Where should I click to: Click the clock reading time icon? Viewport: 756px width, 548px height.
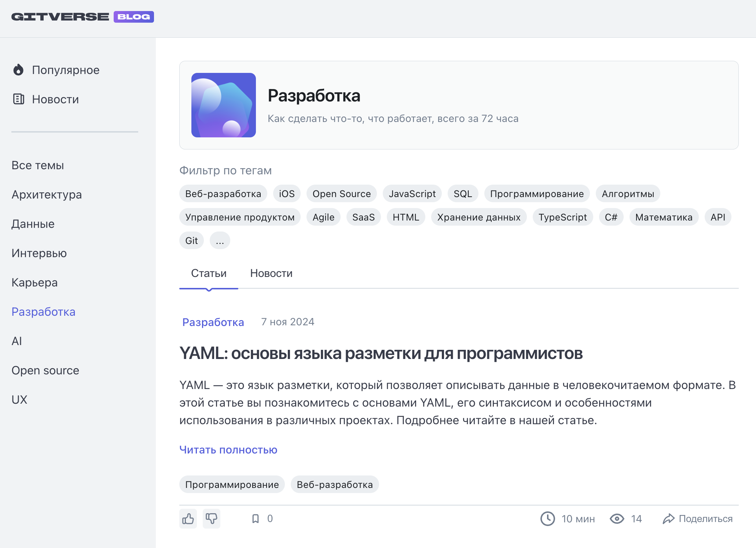547,519
